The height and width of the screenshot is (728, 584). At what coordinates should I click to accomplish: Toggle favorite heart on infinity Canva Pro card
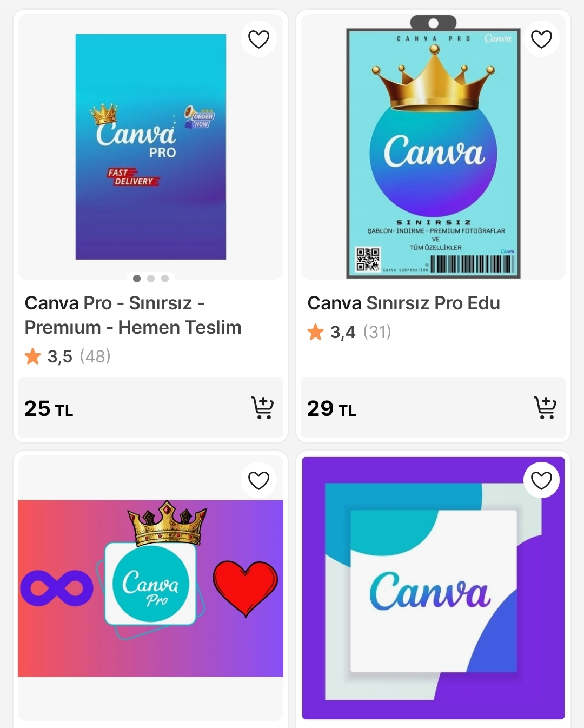(258, 480)
